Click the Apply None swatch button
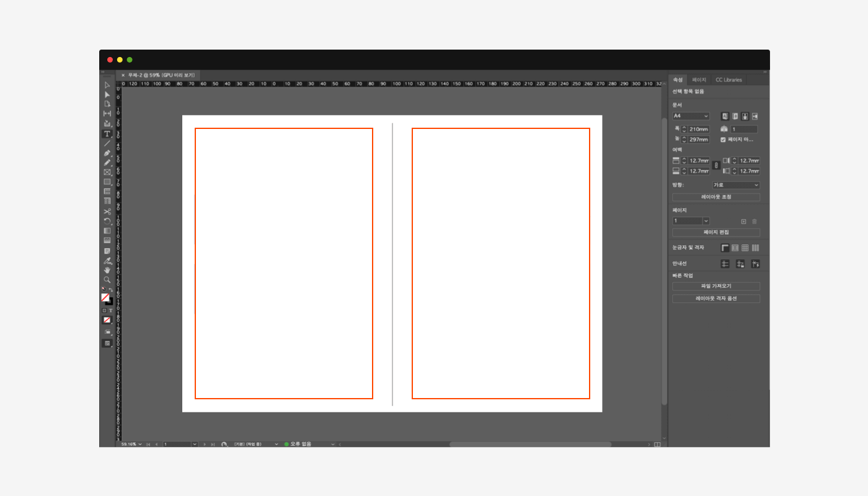868x496 pixels. click(107, 320)
